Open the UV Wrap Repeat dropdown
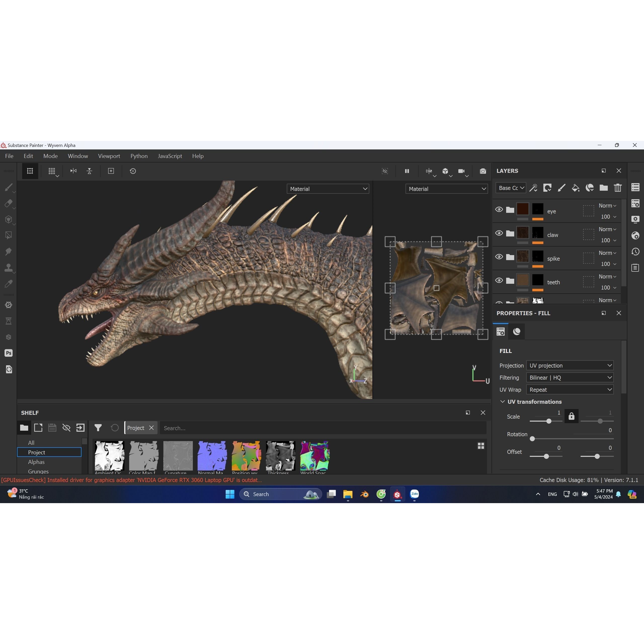Screen dimensions: 644x644 [570, 390]
